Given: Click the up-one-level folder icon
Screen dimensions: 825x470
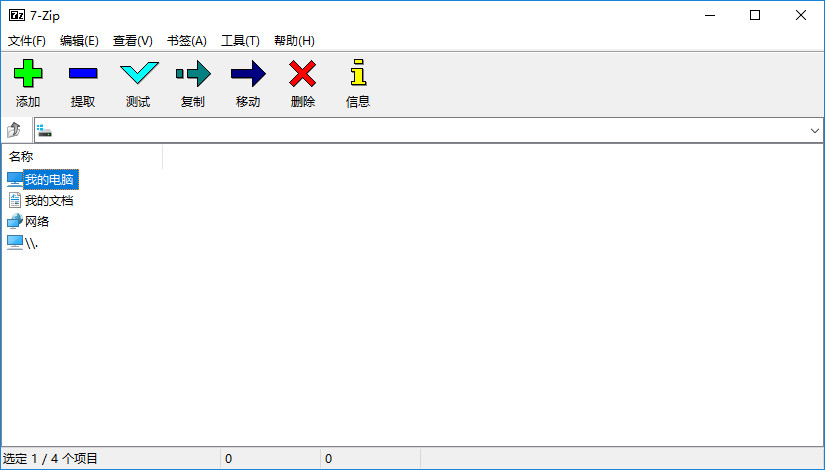Looking at the screenshot, I should pos(14,130).
